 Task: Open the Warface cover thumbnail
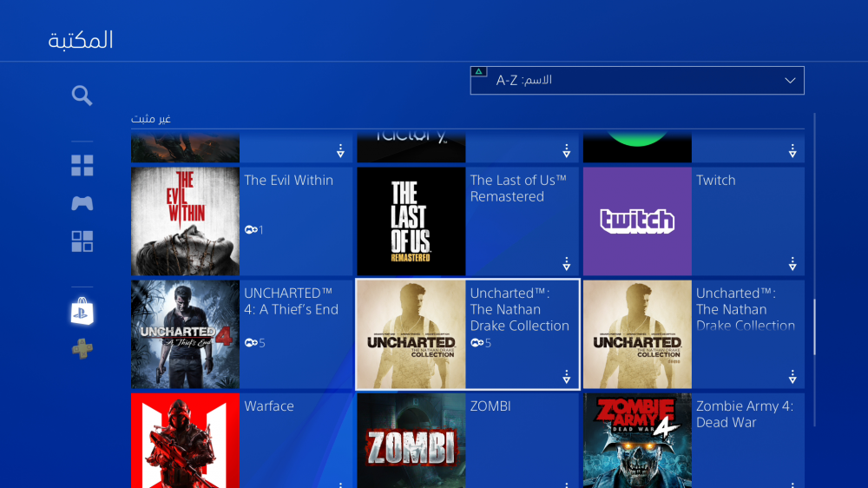click(x=186, y=441)
